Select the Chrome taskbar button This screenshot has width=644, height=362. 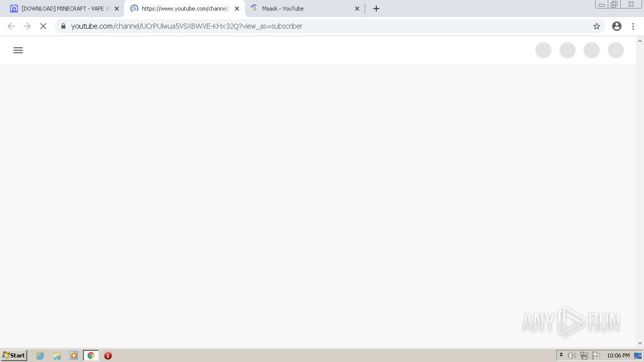tap(91, 355)
